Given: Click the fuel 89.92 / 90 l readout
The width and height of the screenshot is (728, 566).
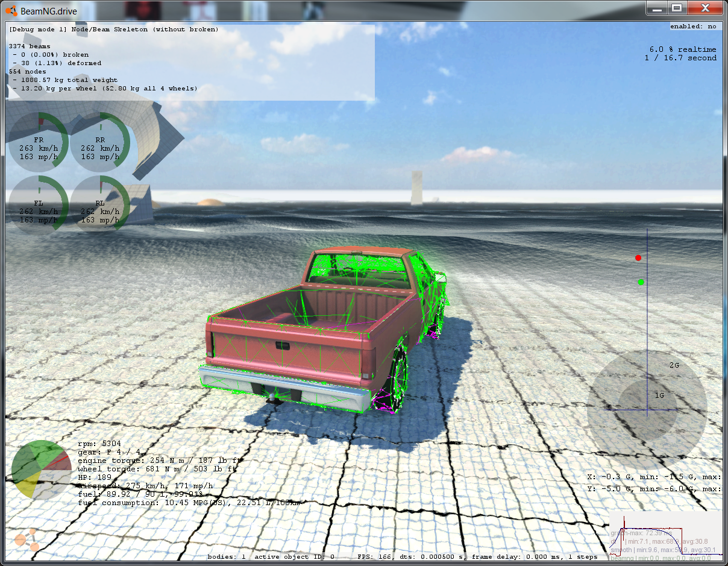Looking at the screenshot, I should point(142,494).
